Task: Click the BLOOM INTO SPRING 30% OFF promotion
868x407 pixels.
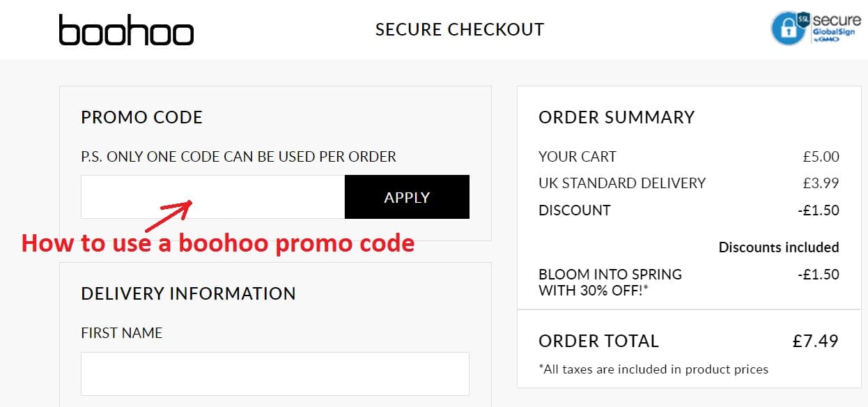Action: (x=610, y=282)
